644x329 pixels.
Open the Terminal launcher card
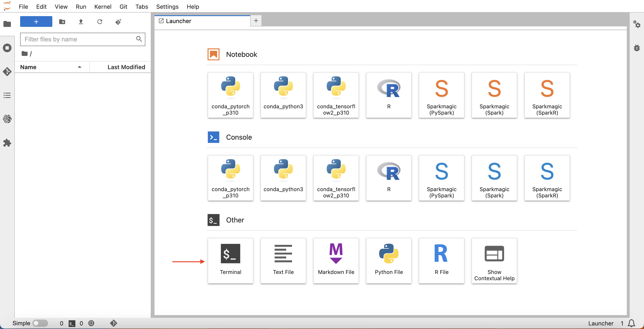[230, 260]
